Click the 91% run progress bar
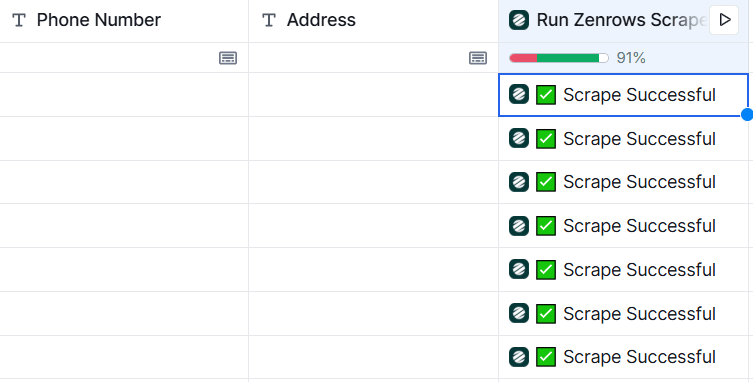This screenshot has width=753, height=382. pos(559,58)
